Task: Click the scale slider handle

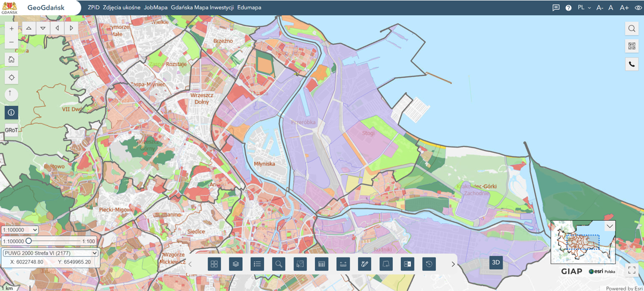Action: [29, 241]
